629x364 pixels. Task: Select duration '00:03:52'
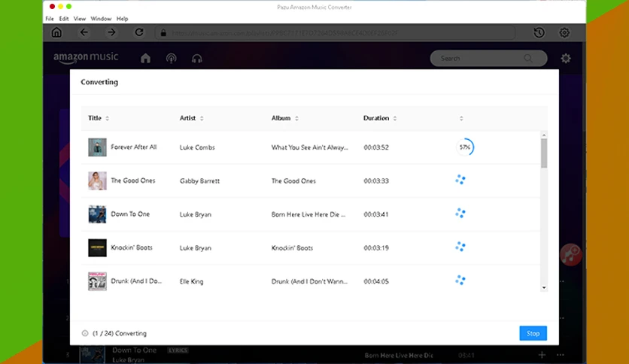click(376, 147)
